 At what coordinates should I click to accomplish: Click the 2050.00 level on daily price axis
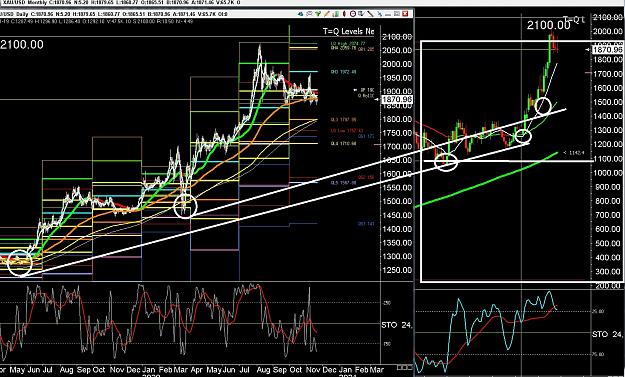click(397, 50)
